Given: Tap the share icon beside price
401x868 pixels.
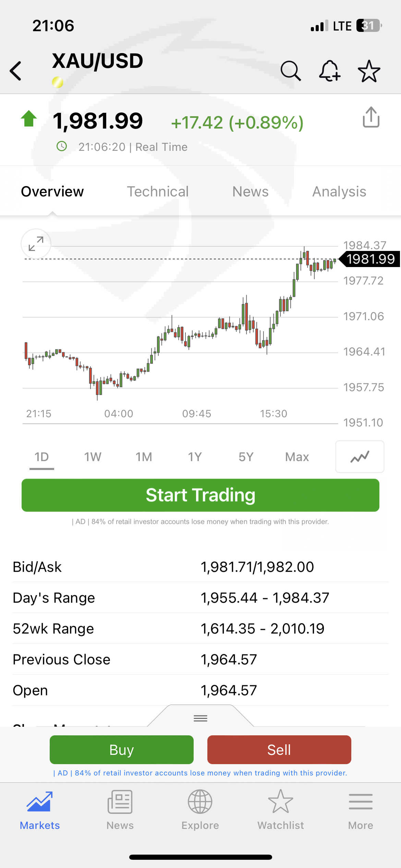Looking at the screenshot, I should coord(371,117).
